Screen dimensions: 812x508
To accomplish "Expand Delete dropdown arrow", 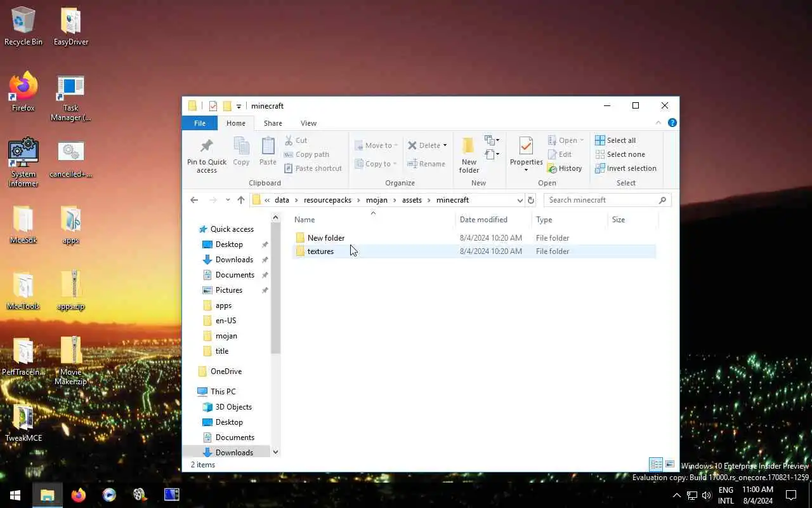I will pyautogui.click(x=445, y=145).
